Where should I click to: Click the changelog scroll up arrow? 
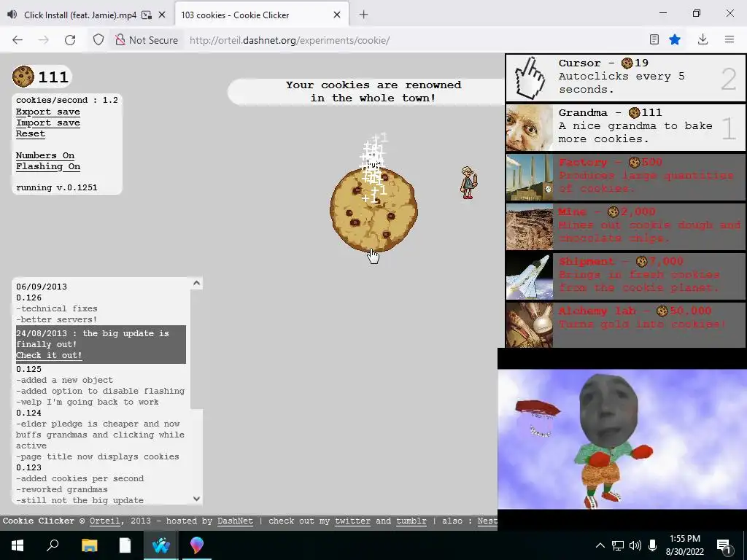click(x=196, y=284)
